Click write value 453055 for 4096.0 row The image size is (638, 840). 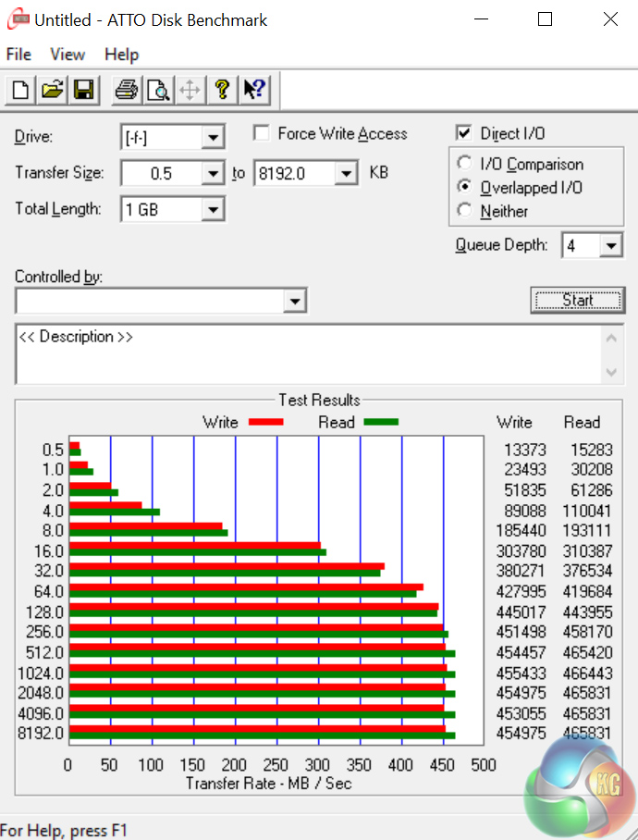(521, 714)
